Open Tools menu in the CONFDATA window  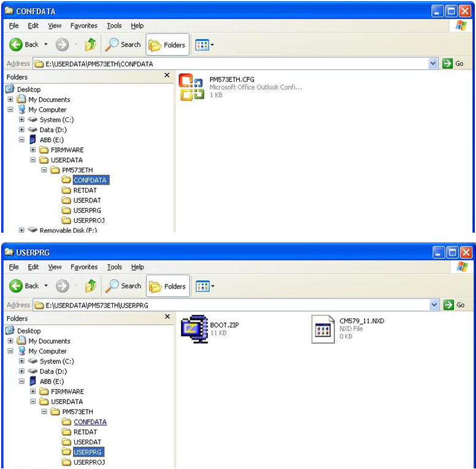tap(114, 26)
